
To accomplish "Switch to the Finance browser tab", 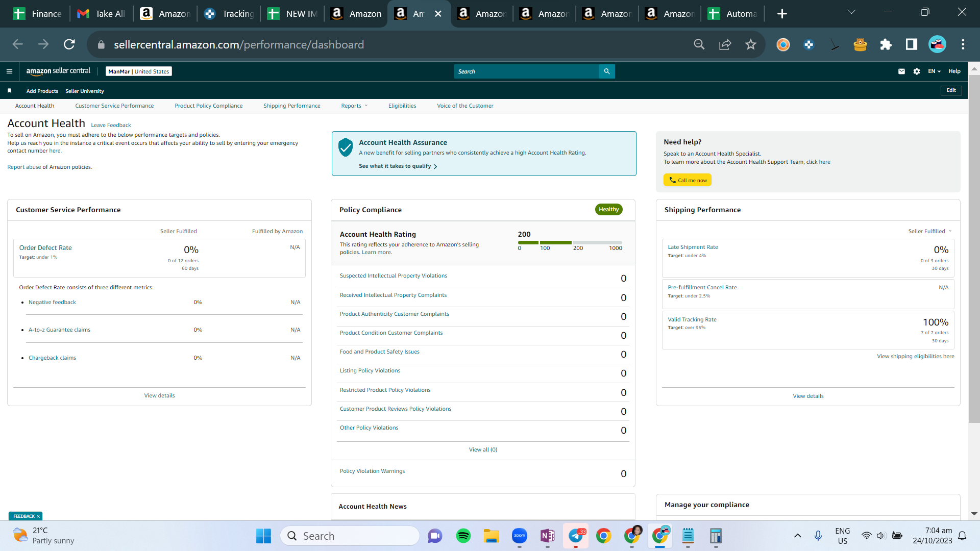I will coord(37,14).
